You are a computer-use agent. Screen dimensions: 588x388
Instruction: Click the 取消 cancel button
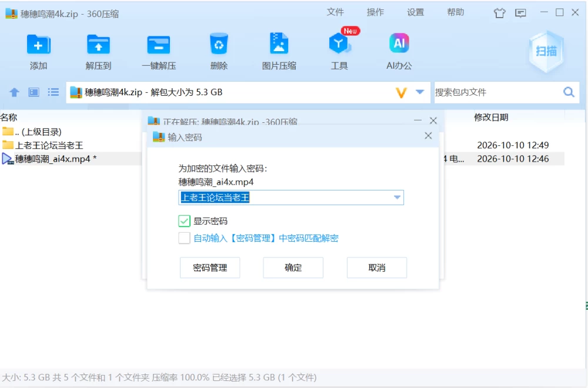(x=376, y=267)
